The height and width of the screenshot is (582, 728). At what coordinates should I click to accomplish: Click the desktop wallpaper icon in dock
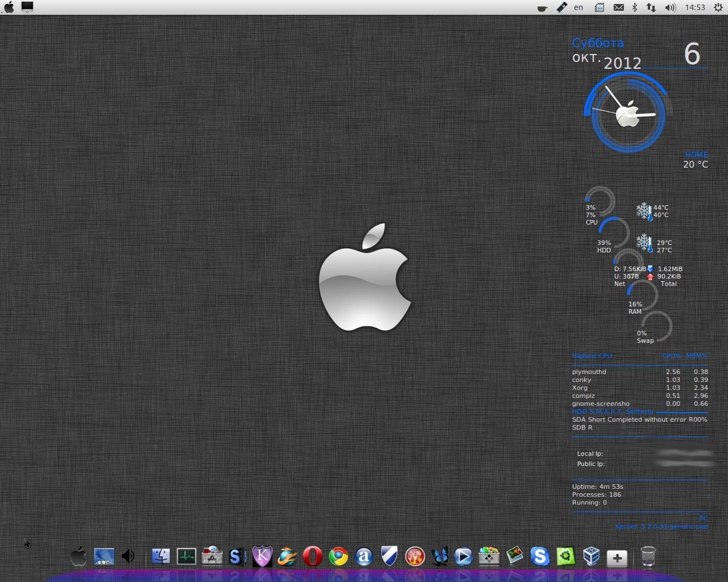104,556
